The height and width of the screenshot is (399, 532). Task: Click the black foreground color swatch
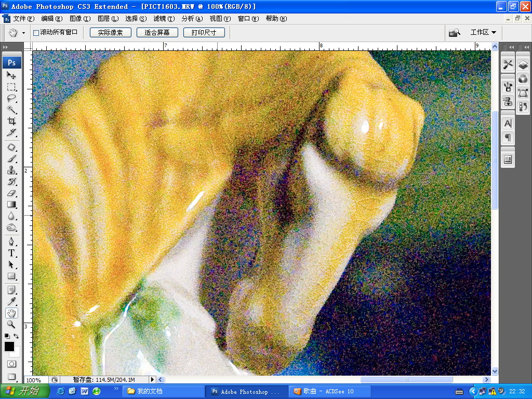click(9, 346)
